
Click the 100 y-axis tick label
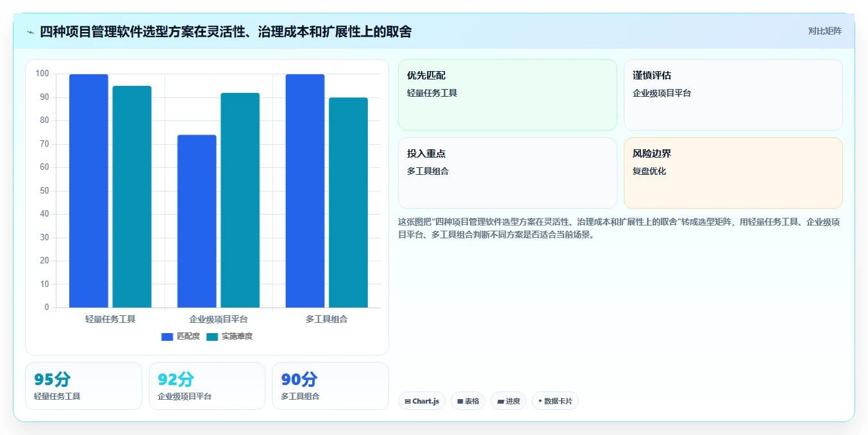(x=42, y=74)
